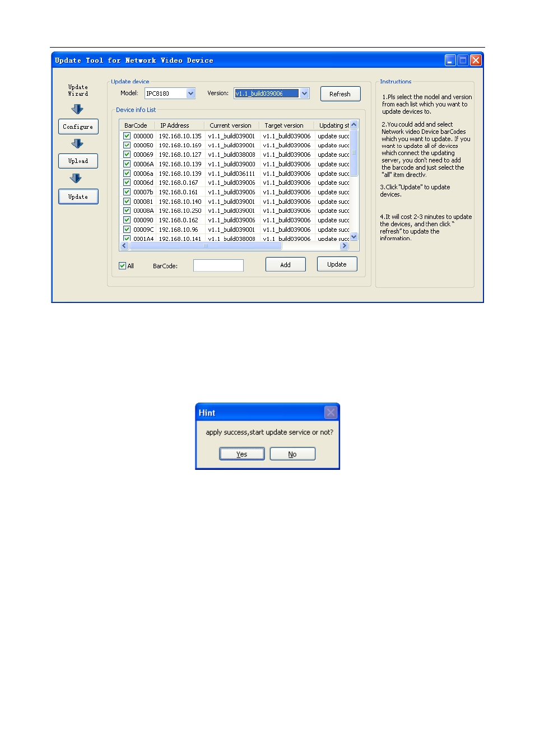Screen dimensions: 535x756
Task: Click the vertical scrollbar thumb of device list
Action: tap(354, 152)
